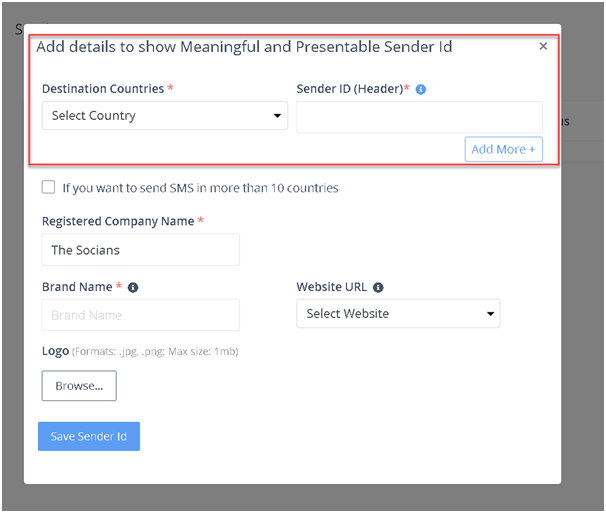Focus the Sender ID (Header) text field
606x513 pixels.
tap(419, 117)
